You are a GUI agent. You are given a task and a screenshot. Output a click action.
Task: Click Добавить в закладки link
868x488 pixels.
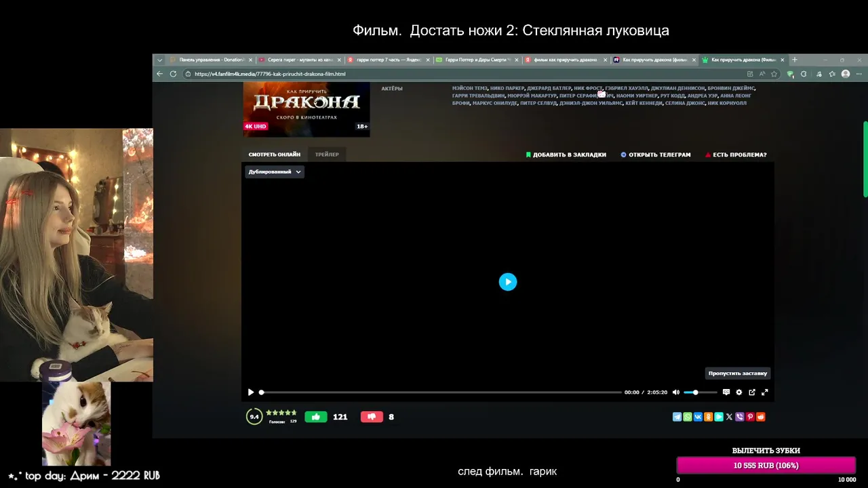pyautogui.click(x=566, y=155)
